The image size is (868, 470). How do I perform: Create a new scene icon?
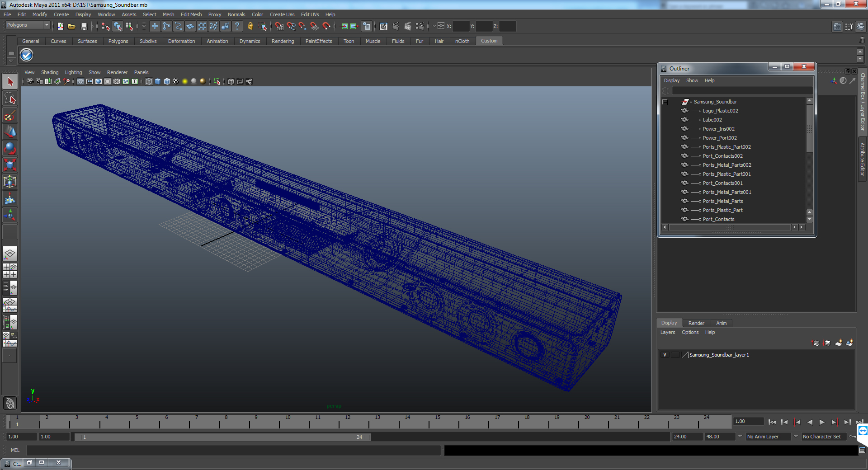[60, 26]
